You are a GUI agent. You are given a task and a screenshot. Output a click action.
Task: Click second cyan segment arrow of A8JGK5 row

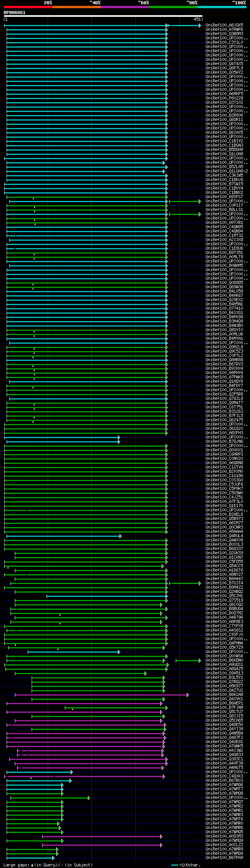click(x=186, y=25)
